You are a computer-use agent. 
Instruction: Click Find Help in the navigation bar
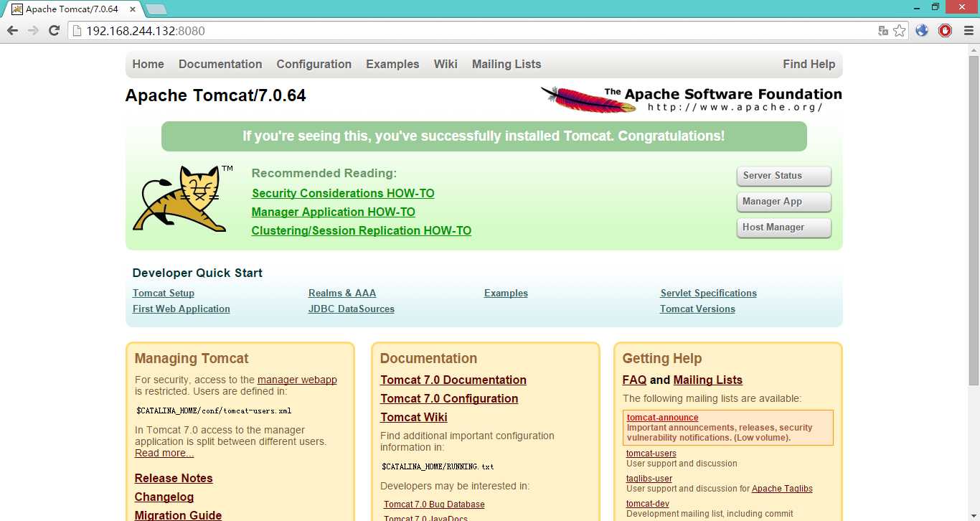(x=809, y=64)
